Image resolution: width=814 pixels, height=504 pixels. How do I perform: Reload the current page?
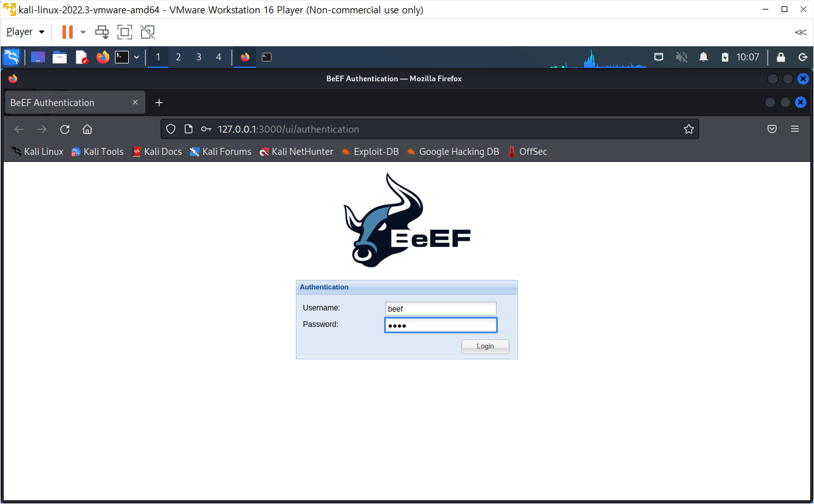coord(65,129)
